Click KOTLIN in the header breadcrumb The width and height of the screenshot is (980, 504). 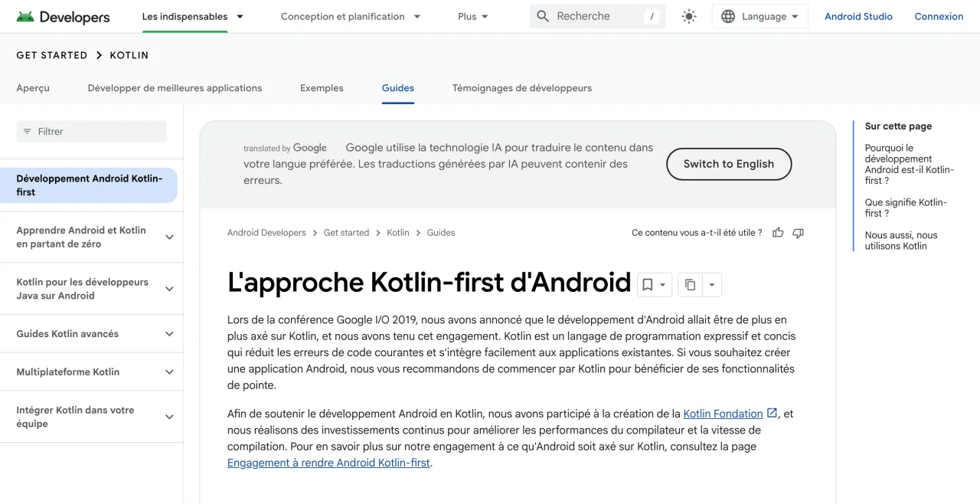(x=129, y=55)
